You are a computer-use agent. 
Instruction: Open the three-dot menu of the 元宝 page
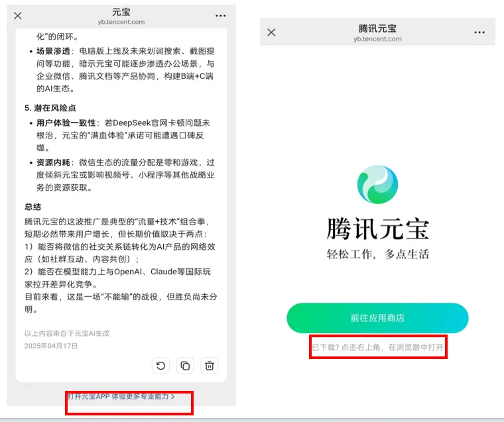click(x=220, y=15)
